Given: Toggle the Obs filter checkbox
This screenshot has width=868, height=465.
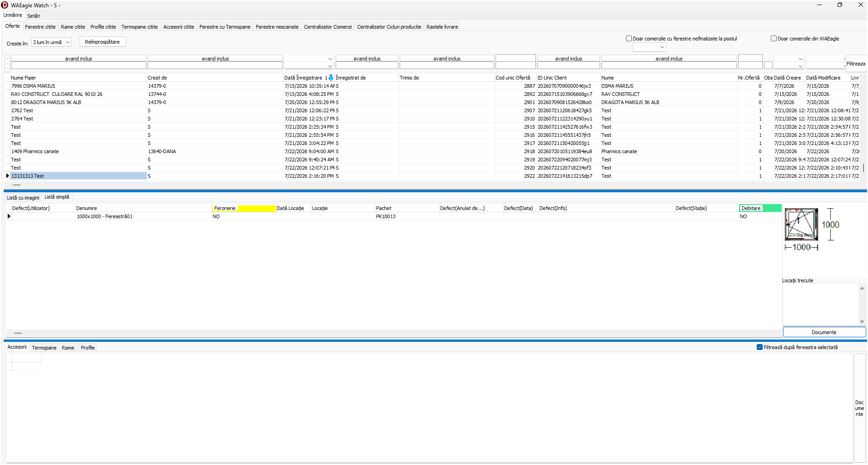Looking at the screenshot, I should point(768,65).
